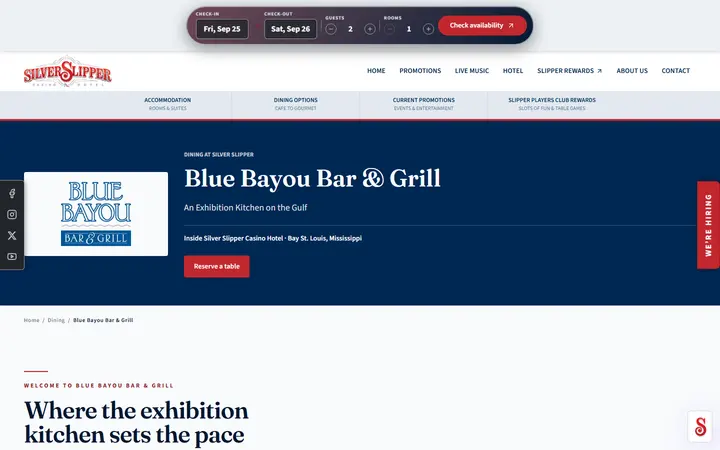The height and width of the screenshot is (450, 720).
Task: Go to the Home menu item
Action: [376, 71]
